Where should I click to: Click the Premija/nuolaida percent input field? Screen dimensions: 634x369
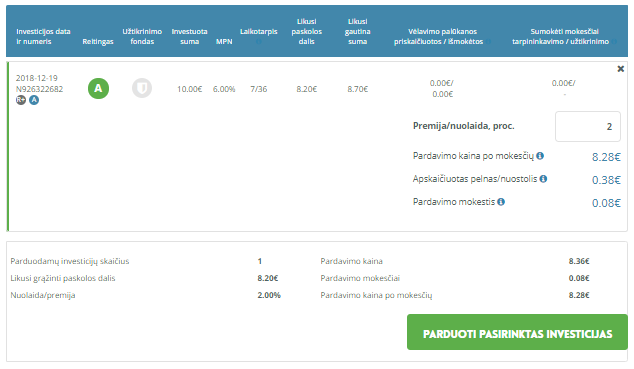point(588,127)
